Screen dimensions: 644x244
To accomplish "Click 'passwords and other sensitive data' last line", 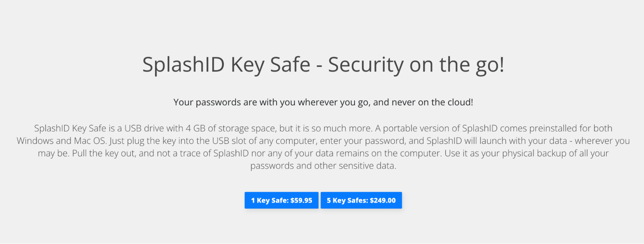I will point(323,166).
